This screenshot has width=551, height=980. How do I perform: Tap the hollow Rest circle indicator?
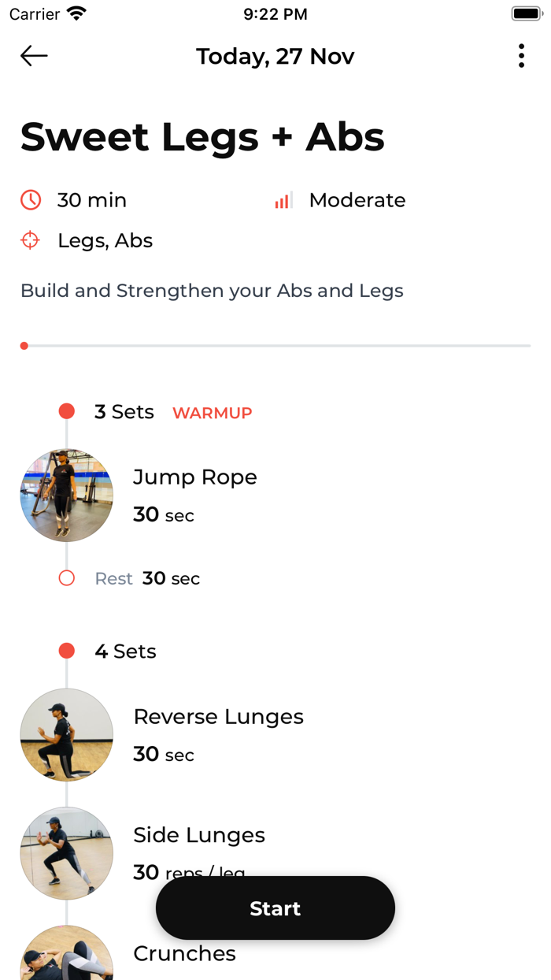point(66,577)
